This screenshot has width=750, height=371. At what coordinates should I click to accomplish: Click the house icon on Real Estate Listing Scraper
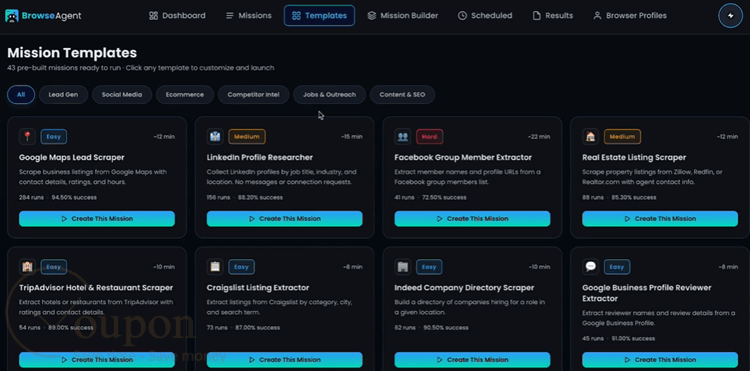(591, 137)
